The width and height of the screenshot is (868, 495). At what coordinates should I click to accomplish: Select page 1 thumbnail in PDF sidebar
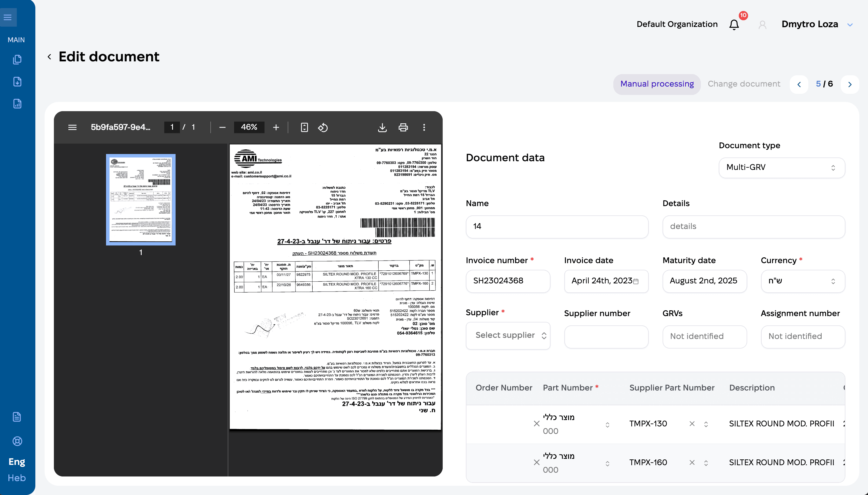(x=141, y=199)
